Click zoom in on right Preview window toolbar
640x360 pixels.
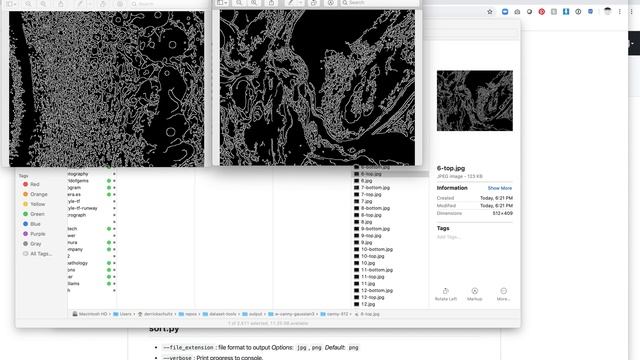(x=254, y=2)
